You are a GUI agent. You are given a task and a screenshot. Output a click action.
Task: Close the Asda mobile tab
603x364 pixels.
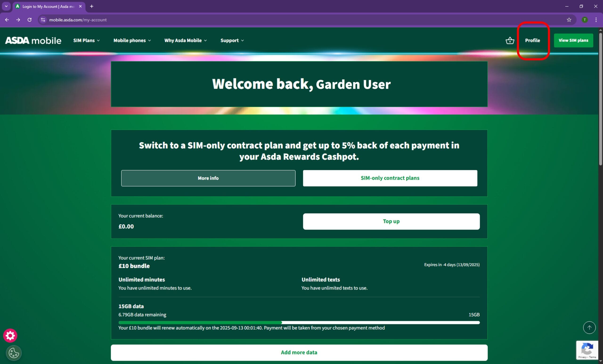tap(80, 6)
